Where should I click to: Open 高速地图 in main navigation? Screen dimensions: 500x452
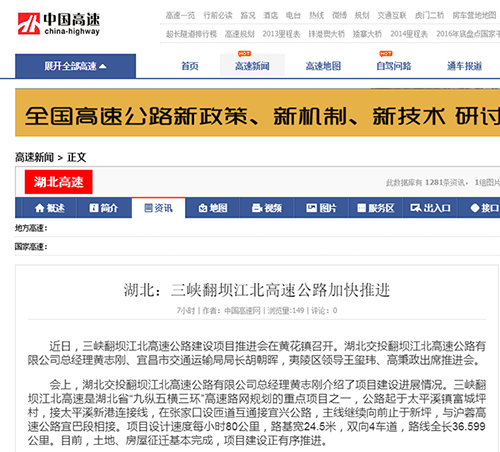coord(323,66)
